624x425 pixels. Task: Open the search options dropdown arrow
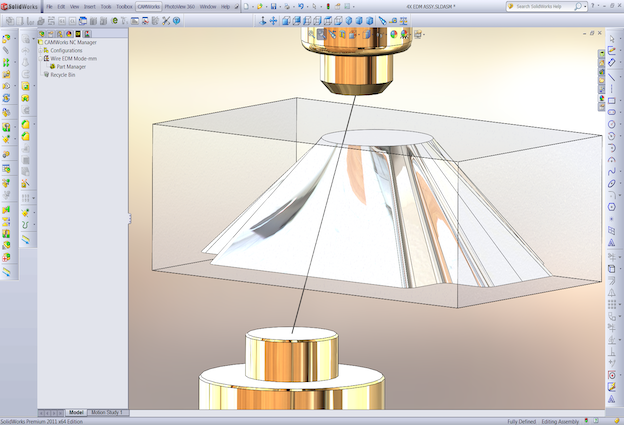585,6
